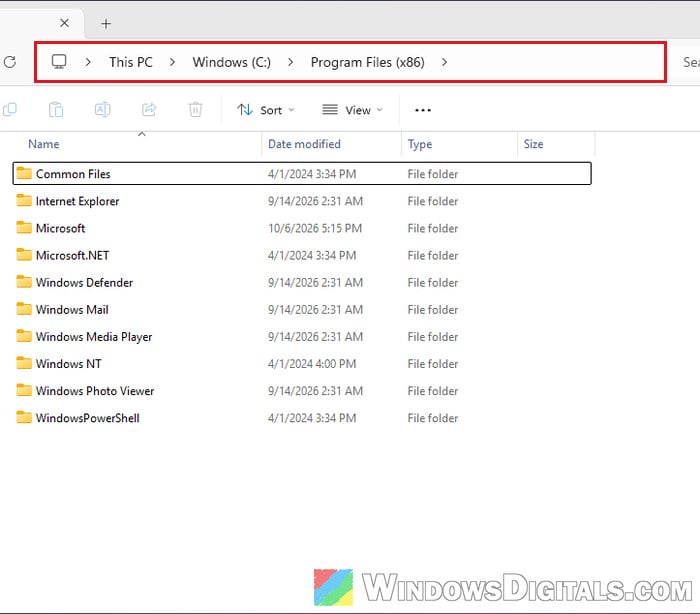Open the View dropdown
700x614 pixels.
[x=353, y=110]
